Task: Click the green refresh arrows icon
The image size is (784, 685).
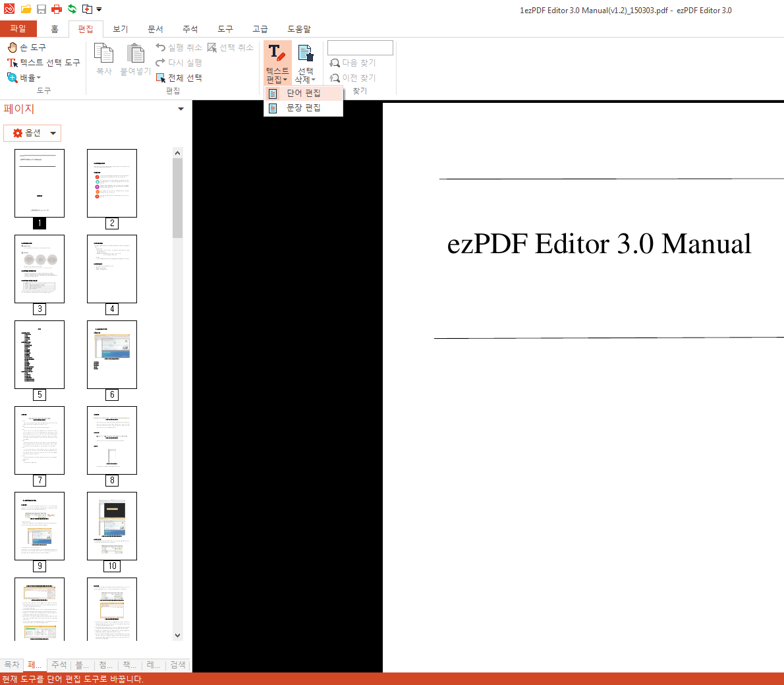Action: [72, 9]
